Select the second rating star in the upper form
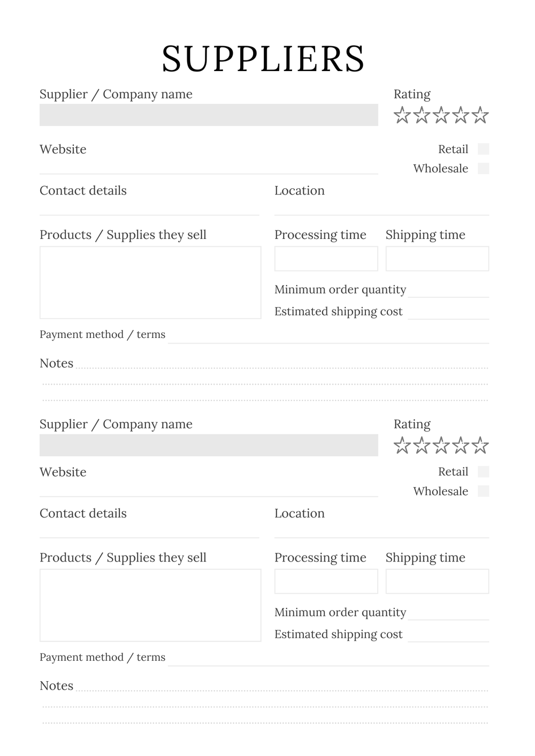The image size is (535, 756). (422, 115)
